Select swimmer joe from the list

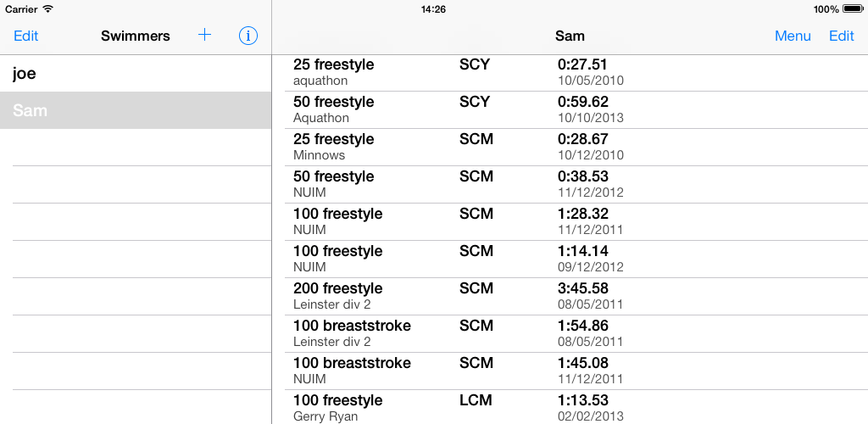pos(136,74)
